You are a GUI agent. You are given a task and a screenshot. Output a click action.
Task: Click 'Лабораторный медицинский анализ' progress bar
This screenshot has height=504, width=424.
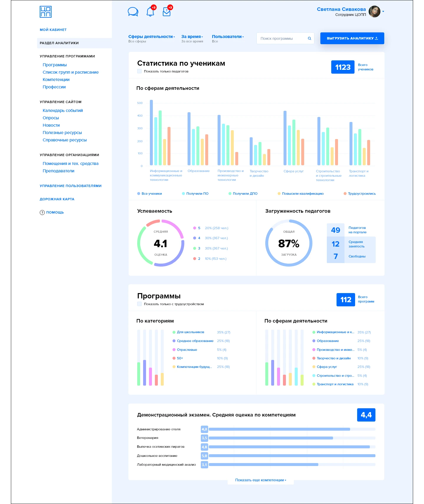point(292,465)
